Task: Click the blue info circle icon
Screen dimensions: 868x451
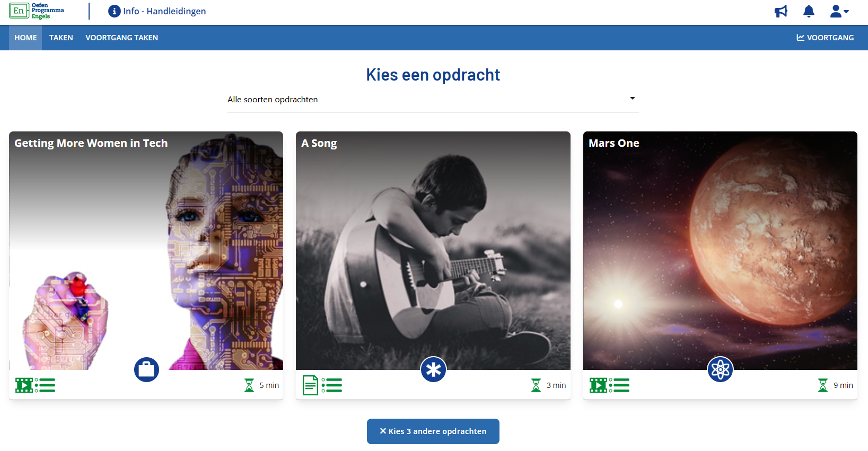Action: click(x=114, y=11)
